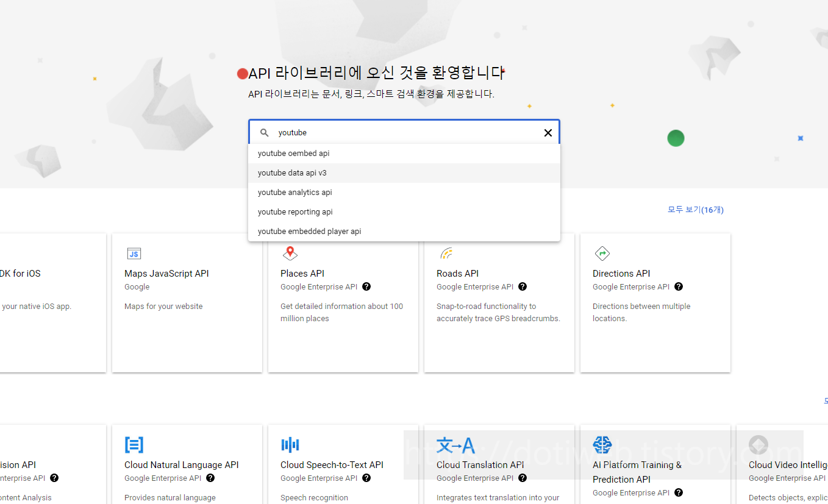Open the Roads API card title
This screenshot has width=828, height=504.
458,274
